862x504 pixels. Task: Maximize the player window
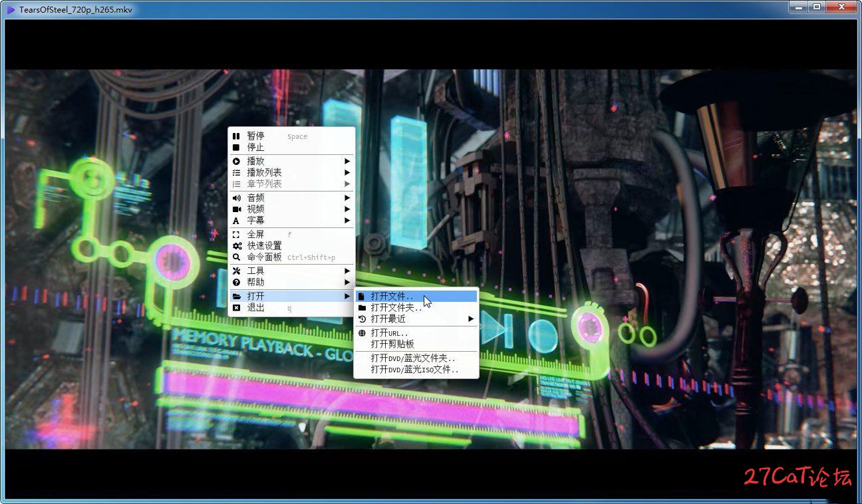coord(817,7)
